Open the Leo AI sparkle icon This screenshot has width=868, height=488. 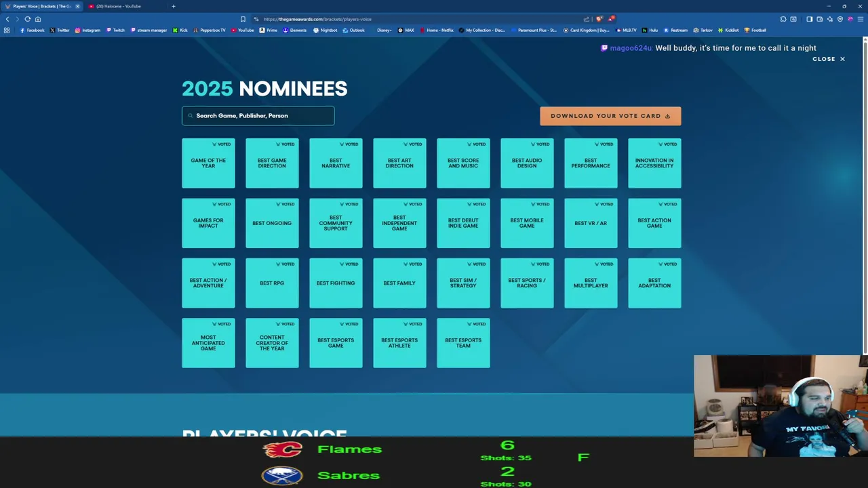tap(830, 19)
